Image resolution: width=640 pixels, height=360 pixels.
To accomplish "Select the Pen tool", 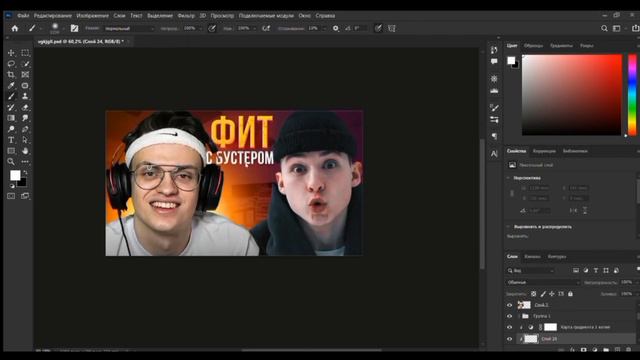I will pyautogui.click(x=25, y=129).
